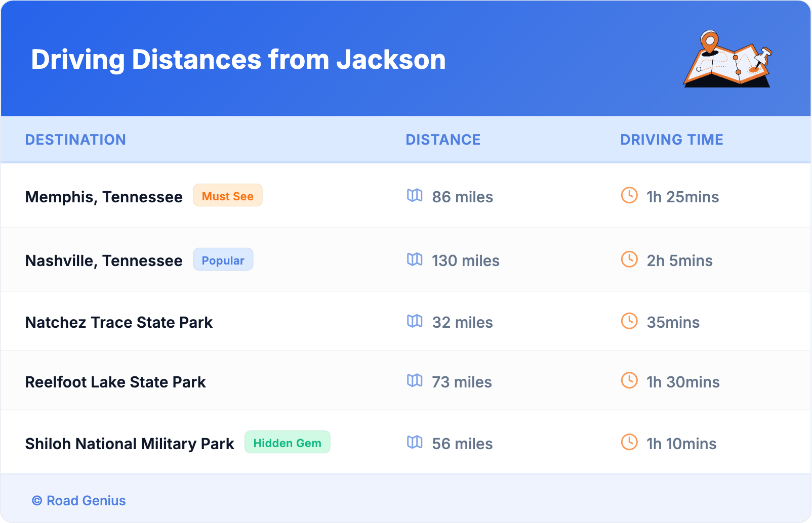Click the clock icon beside 1h 10mins
Screen dimensions: 812x523
click(x=629, y=442)
